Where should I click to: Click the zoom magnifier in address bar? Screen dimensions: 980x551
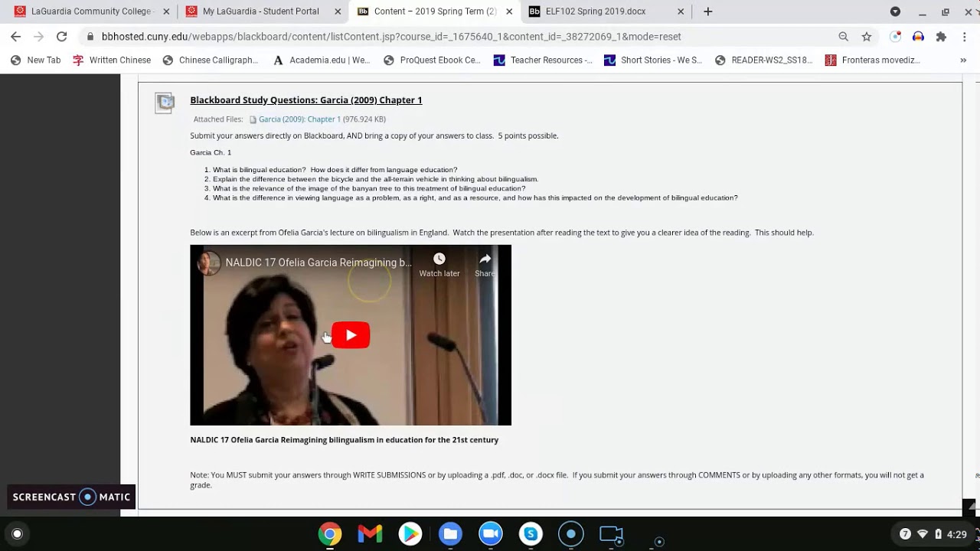tap(843, 37)
